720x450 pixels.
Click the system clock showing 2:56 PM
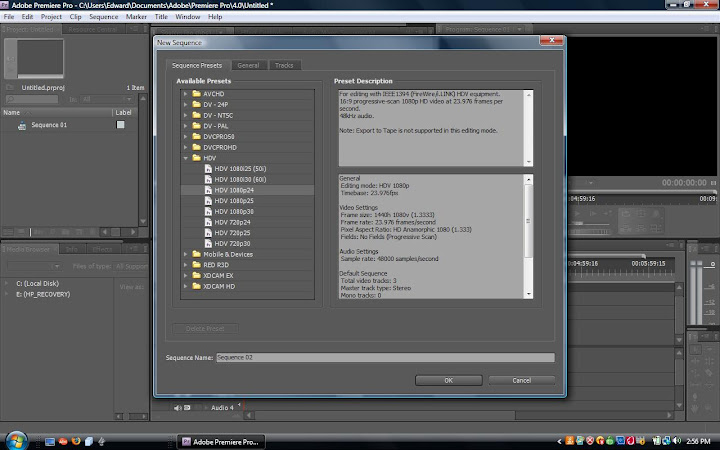[698, 441]
